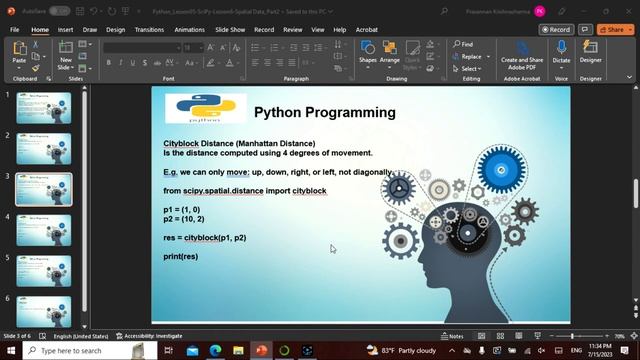Viewport: 640px width, 360px height.
Task: Open the bullets list icon
Action: pos(255,48)
